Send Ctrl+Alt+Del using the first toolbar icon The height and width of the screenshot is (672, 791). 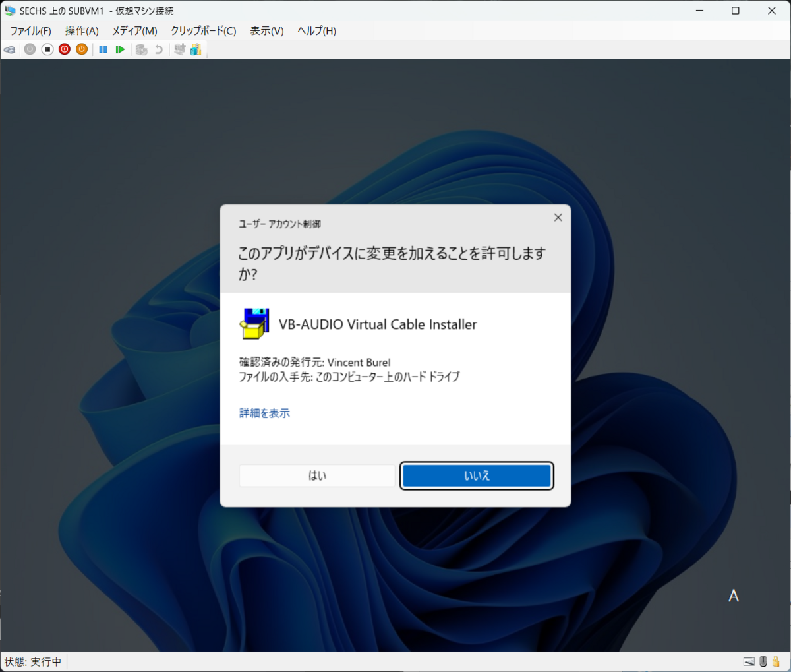[10, 49]
